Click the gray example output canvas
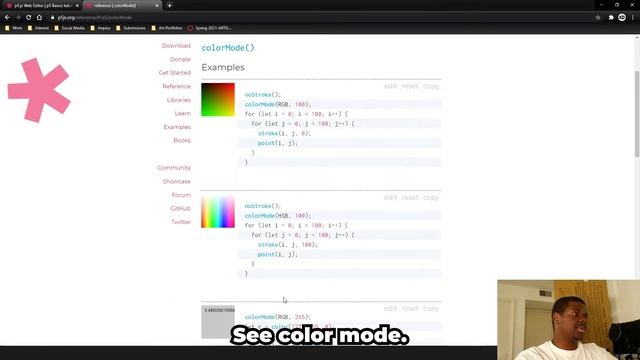640x360 pixels. click(x=218, y=322)
